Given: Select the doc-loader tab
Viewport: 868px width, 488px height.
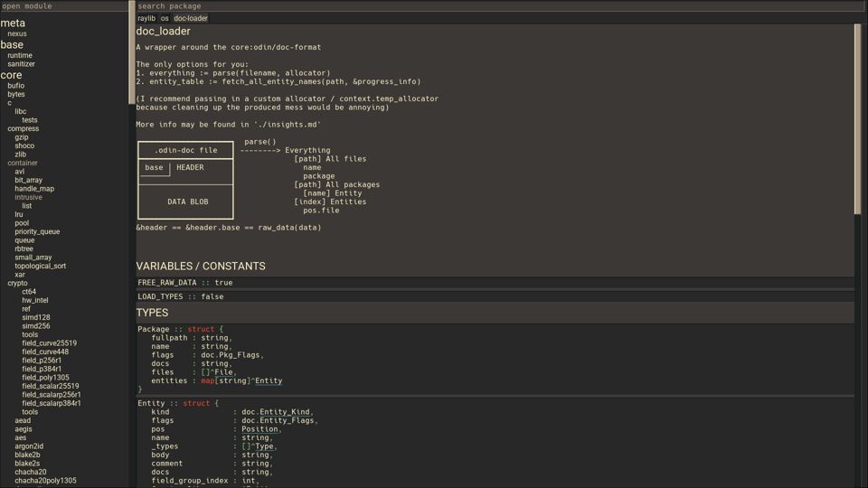Looking at the screenshot, I should point(190,18).
